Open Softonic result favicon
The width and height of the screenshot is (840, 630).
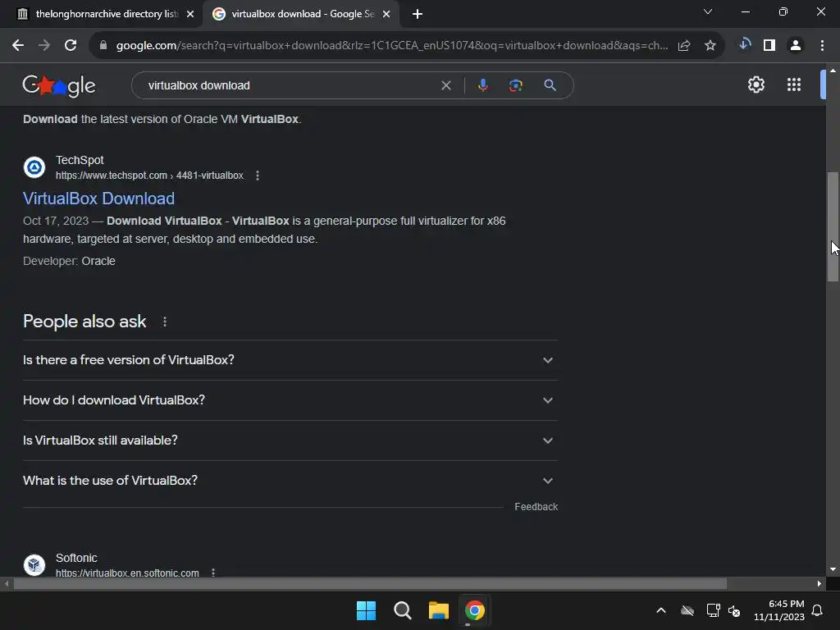click(x=34, y=564)
